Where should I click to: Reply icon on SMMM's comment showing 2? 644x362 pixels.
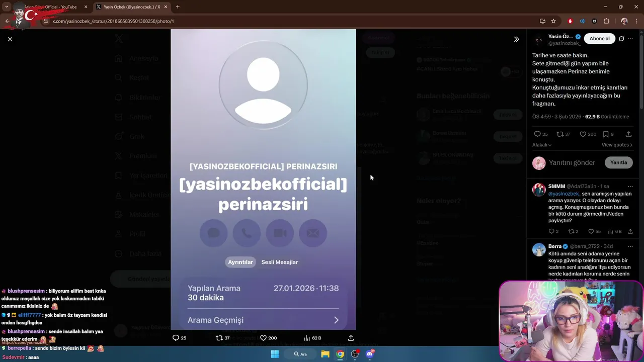coord(551,231)
